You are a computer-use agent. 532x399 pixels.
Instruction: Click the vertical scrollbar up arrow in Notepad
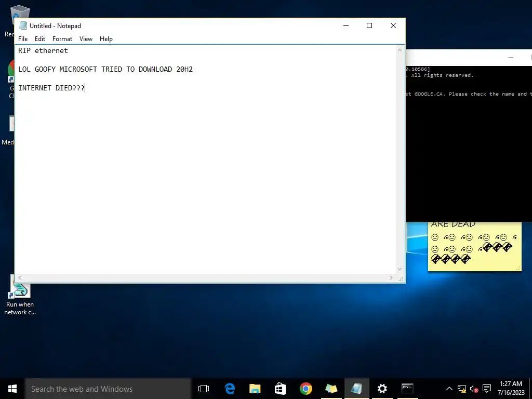pos(400,50)
